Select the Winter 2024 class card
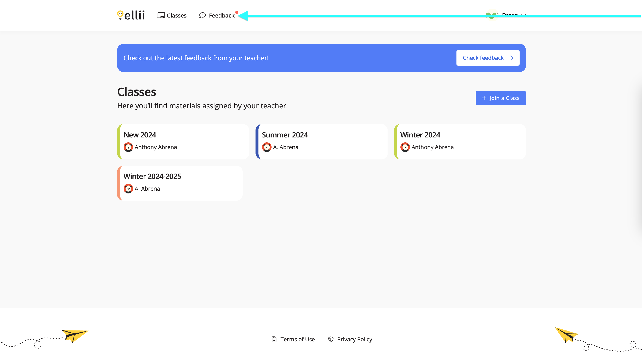 coord(460,141)
